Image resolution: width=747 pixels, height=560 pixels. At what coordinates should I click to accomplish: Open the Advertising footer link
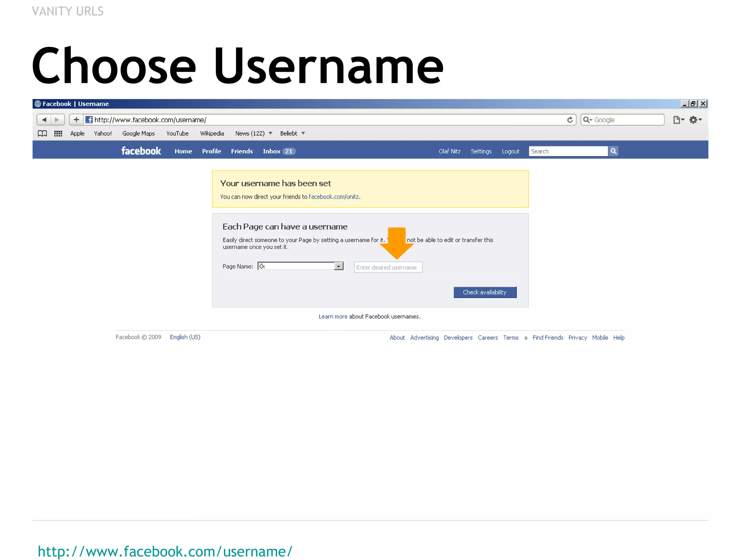pyautogui.click(x=424, y=338)
